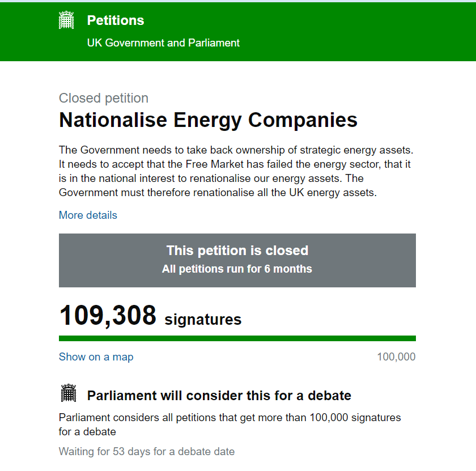This screenshot has height=471, width=476.
Task: Open the Petitions home title link
Action: click(x=116, y=20)
